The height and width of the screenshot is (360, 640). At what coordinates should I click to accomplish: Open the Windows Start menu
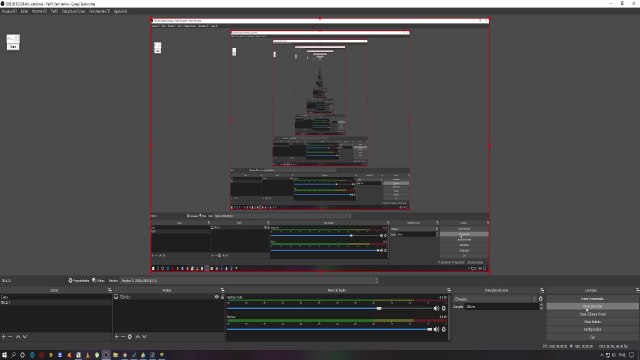(4, 355)
